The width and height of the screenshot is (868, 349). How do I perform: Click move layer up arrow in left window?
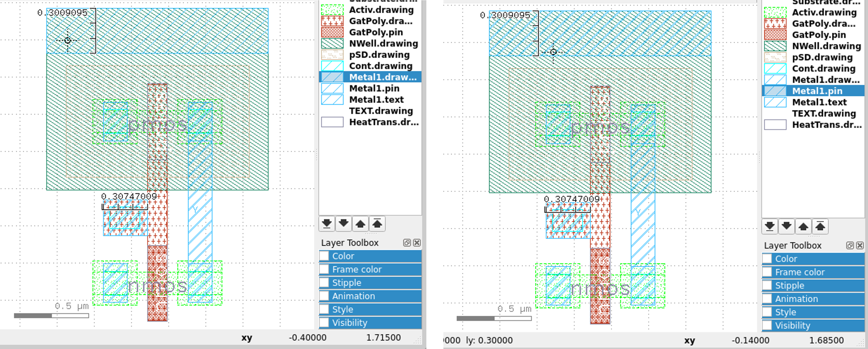tap(360, 224)
